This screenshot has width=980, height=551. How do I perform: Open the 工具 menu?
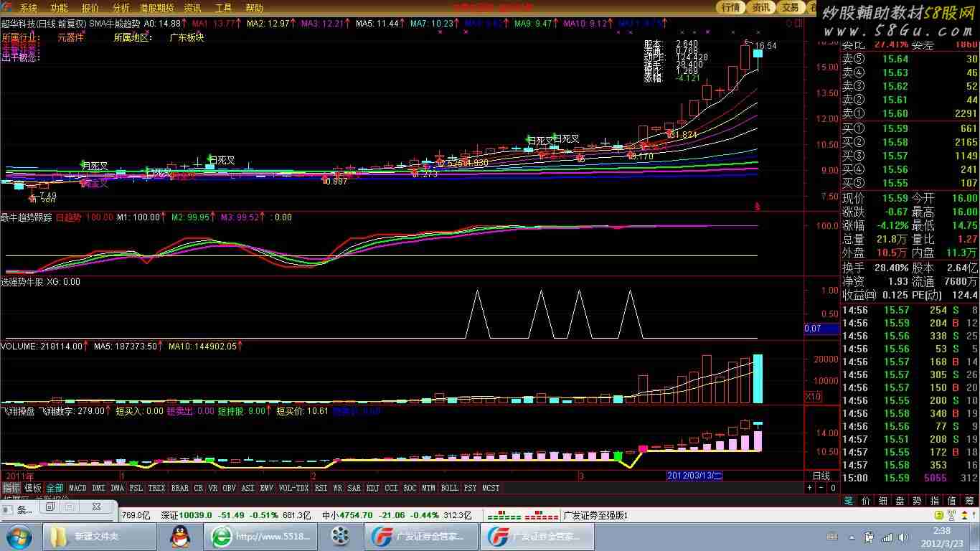(224, 8)
